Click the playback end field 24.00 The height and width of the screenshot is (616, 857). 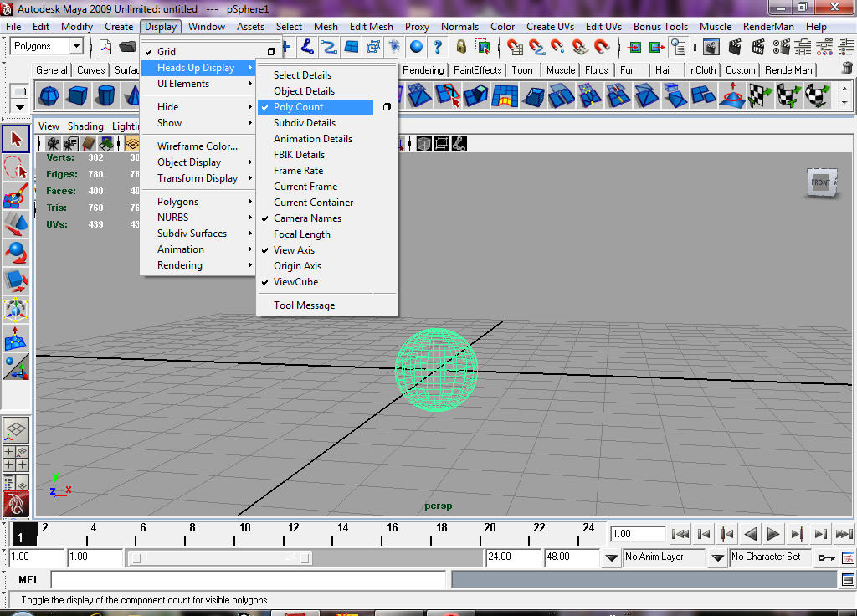(x=512, y=557)
